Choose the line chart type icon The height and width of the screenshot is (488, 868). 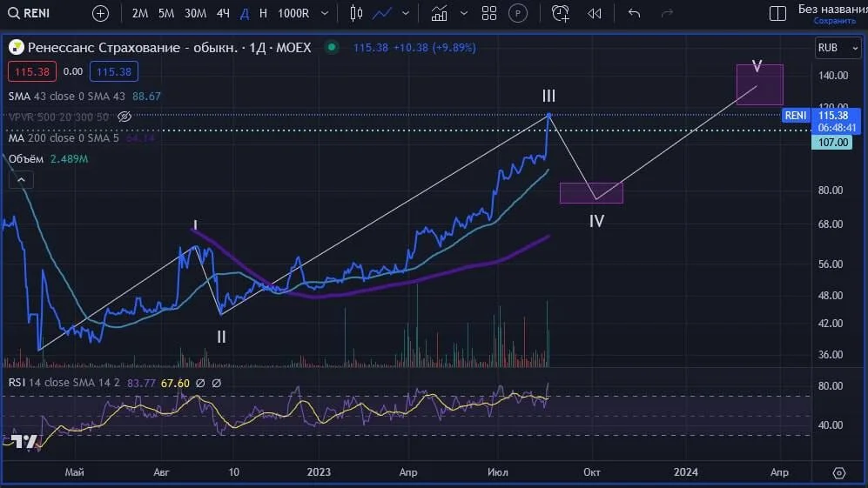tap(382, 13)
